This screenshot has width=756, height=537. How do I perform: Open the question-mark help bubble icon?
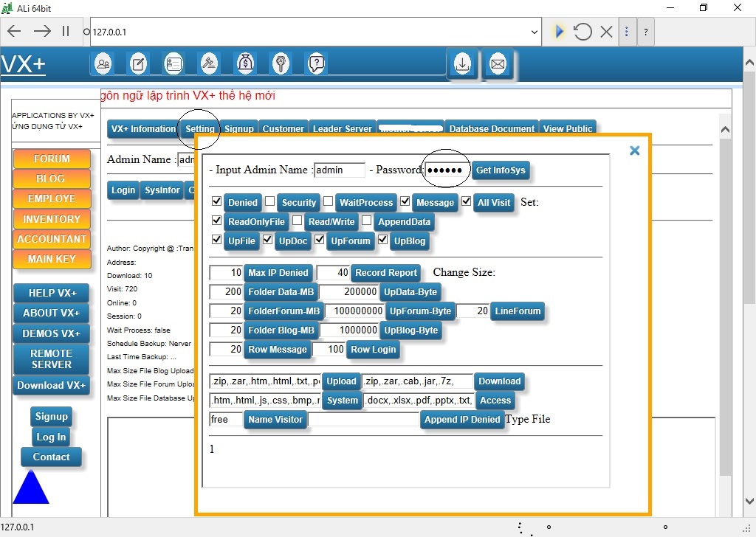316,63
